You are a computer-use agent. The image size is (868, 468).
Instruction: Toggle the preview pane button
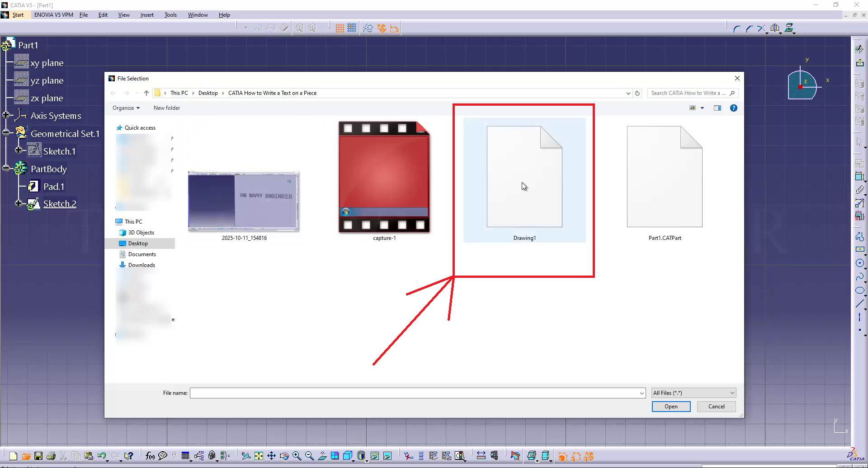coord(717,108)
